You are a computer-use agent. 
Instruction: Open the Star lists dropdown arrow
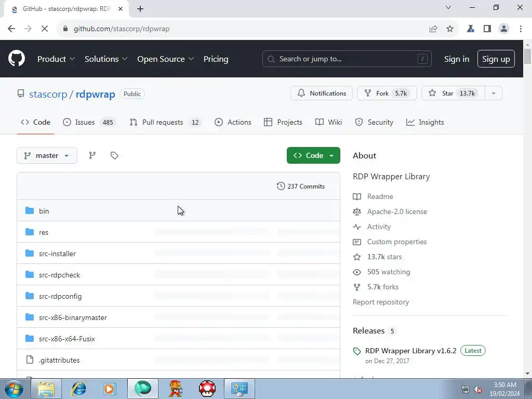(x=494, y=94)
